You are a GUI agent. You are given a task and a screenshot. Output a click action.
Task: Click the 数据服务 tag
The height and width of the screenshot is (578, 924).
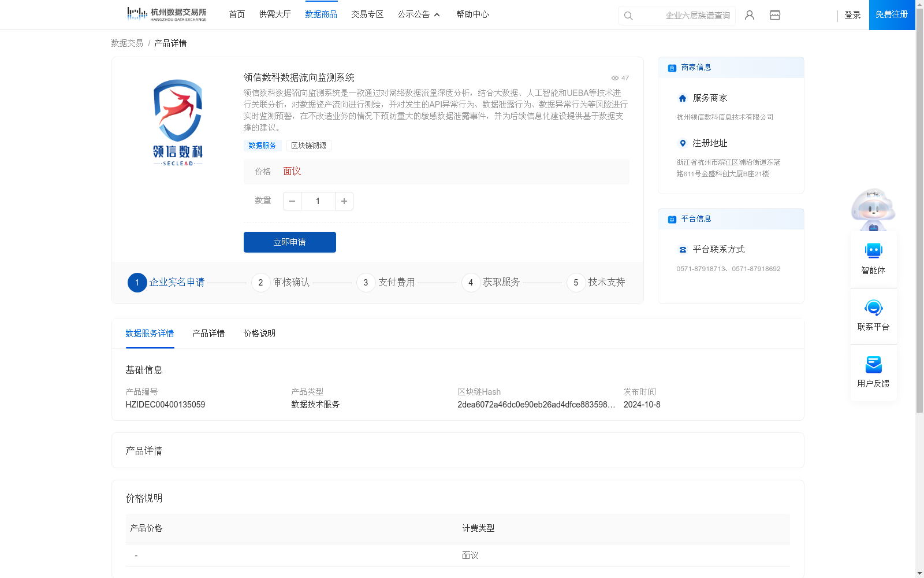tap(262, 146)
